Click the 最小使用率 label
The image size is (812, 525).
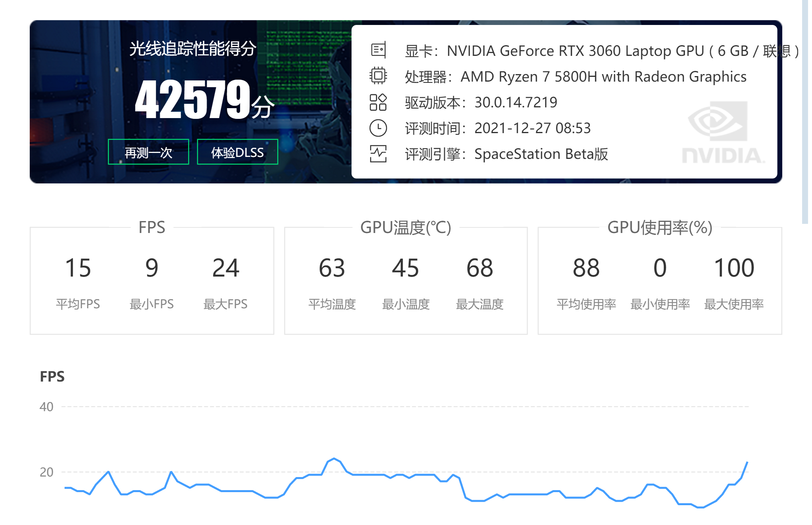tap(660, 304)
